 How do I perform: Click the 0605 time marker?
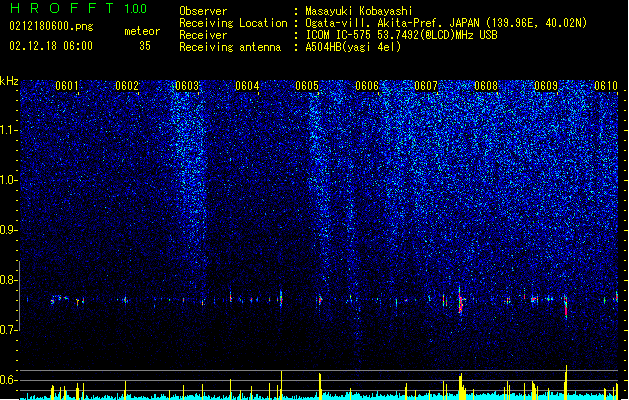point(307,86)
